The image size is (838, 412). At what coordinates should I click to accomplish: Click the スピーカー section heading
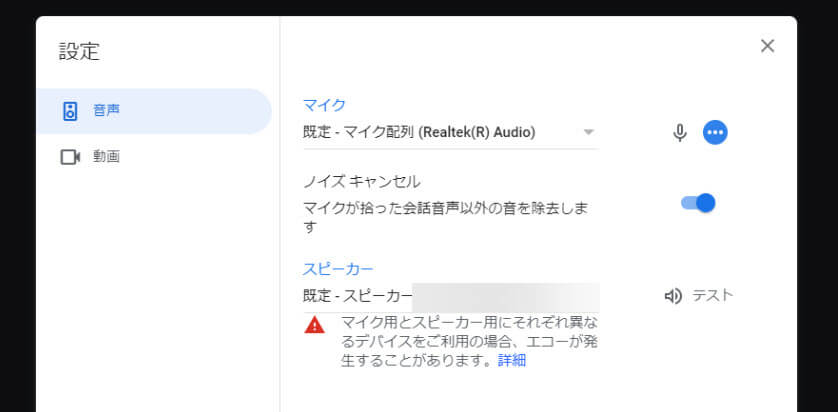tap(338, 269)
